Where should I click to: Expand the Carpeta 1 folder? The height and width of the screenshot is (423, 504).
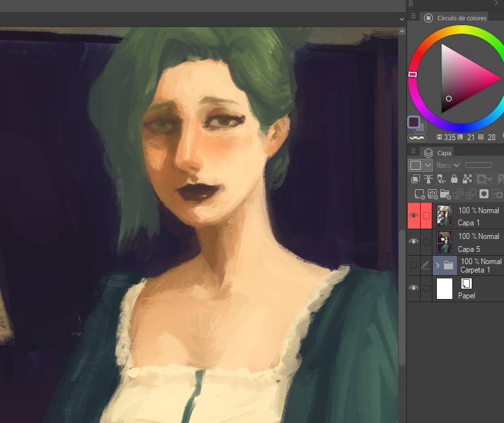(x=438, y=265)
